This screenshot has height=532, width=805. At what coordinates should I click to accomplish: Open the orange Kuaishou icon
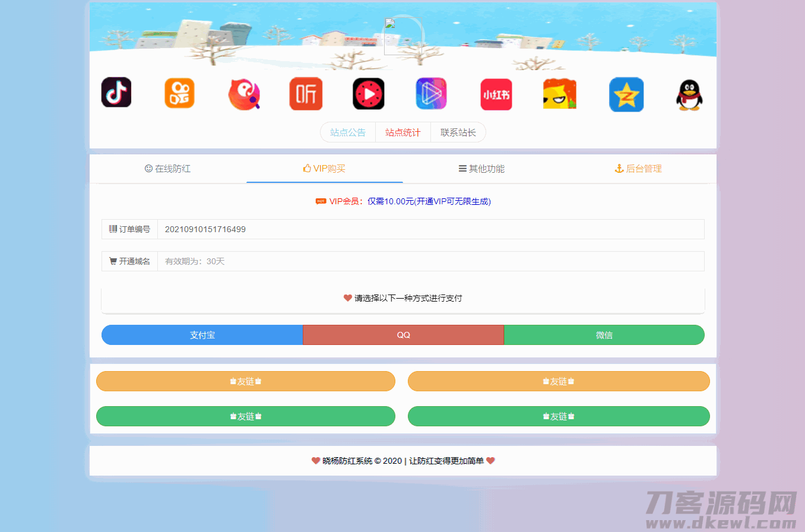point(179,93)
